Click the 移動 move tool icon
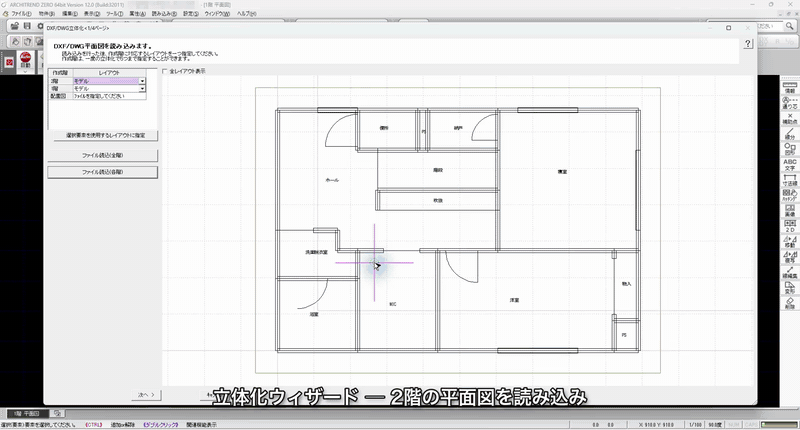 (x=789, y=241)
